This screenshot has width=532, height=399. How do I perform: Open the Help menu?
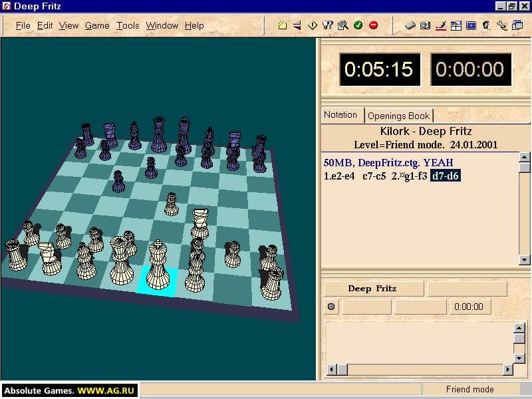pyautogui.click(x=194, y=25)
